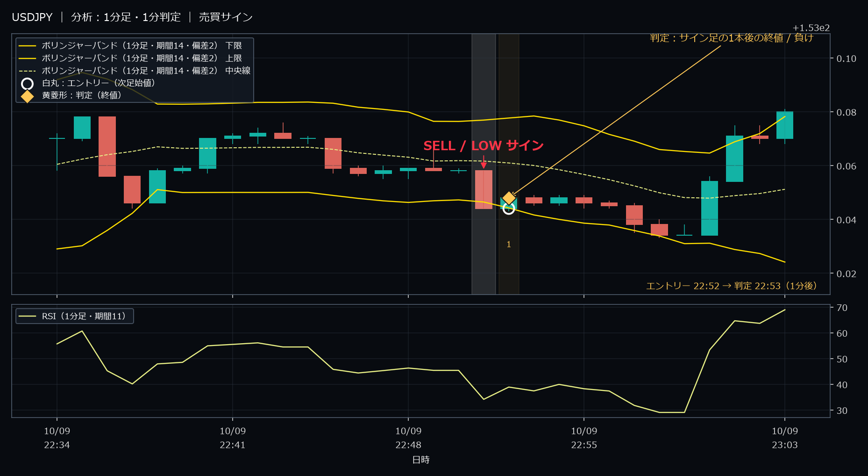Click the title segment '売買サイン'
Viewport: 868px width, 476px height.
[226, 17]
